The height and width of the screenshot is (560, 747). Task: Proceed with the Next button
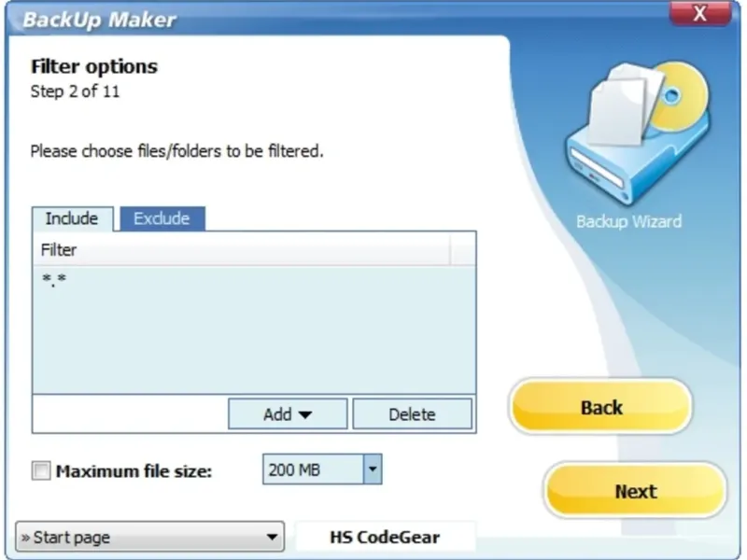click(x=635, y=491)
